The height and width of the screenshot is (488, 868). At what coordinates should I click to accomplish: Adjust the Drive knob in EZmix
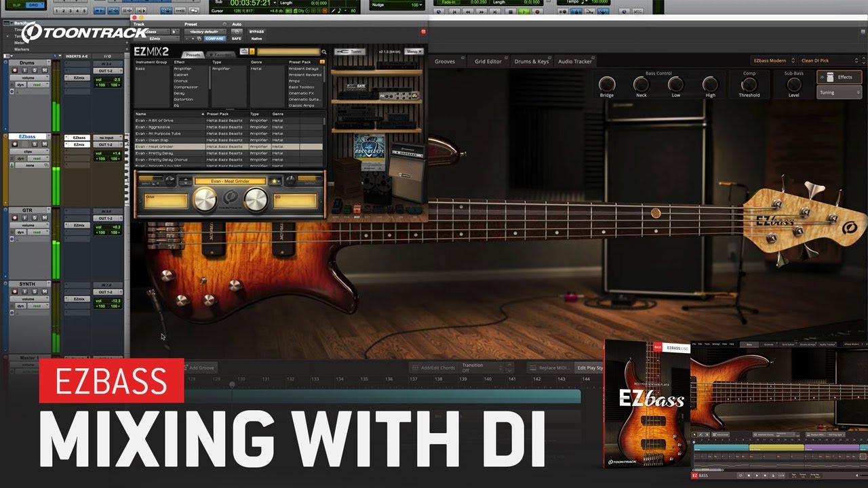tap(205, 199)
